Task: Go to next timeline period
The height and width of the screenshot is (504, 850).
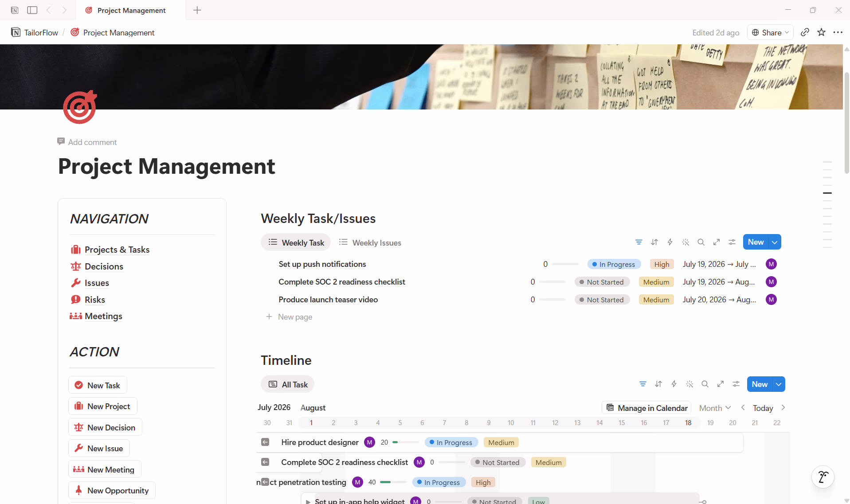Action: click(783, 408)
